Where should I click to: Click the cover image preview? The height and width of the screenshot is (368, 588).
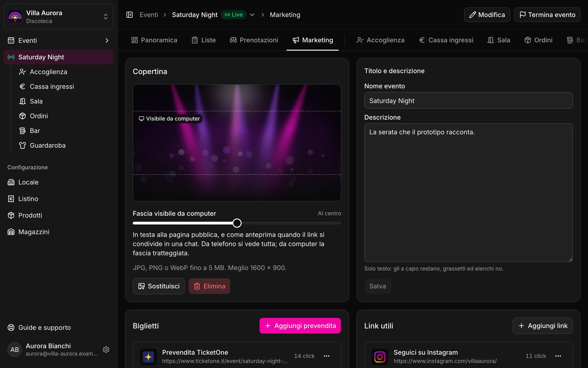(x=237, y=143)
